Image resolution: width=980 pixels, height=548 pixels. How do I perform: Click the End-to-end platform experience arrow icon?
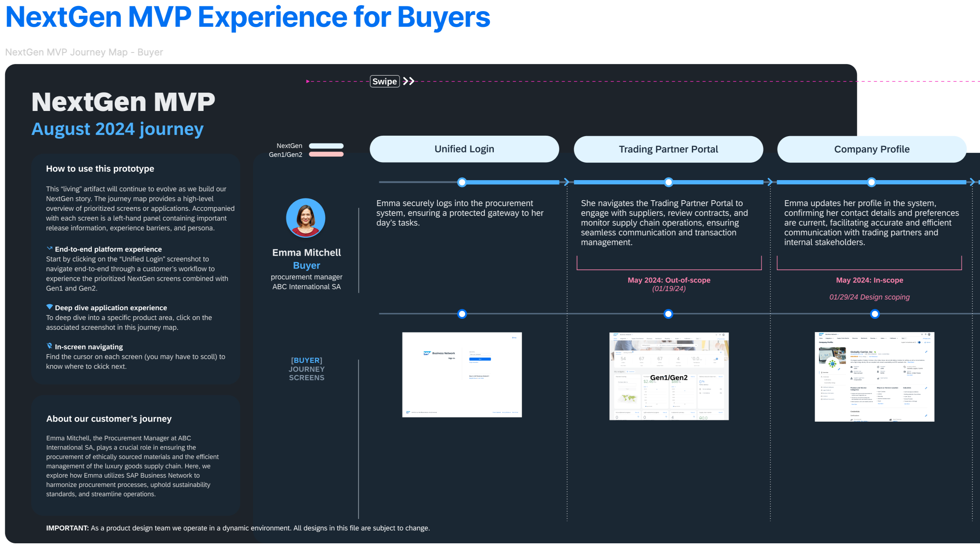point(50,248)
